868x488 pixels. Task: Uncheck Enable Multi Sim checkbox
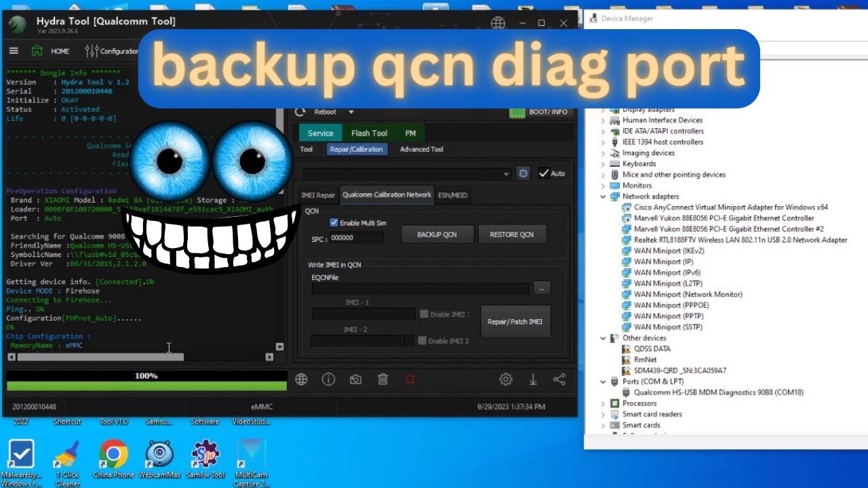(x=334, y=222)
